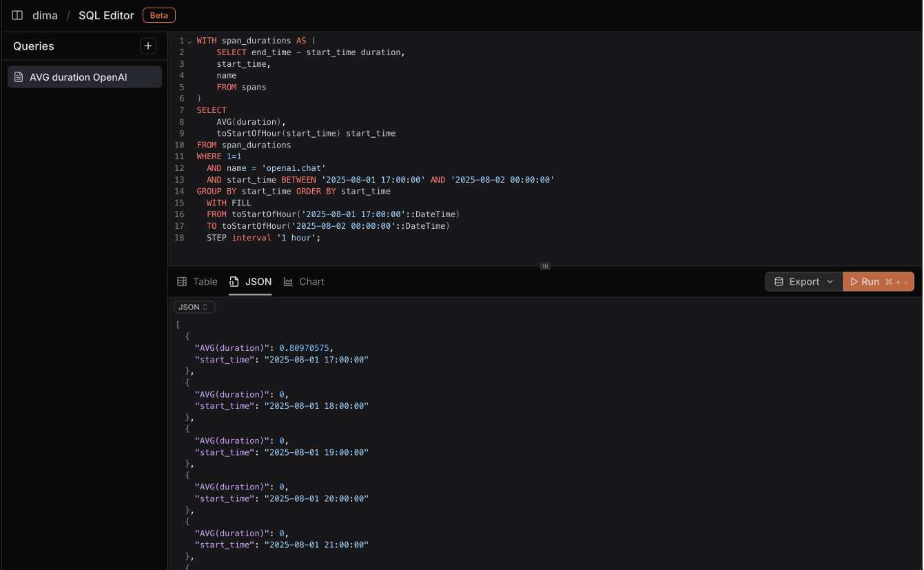Click the AVG(duration) line in editor
The image size is (924, 570).
251,122
